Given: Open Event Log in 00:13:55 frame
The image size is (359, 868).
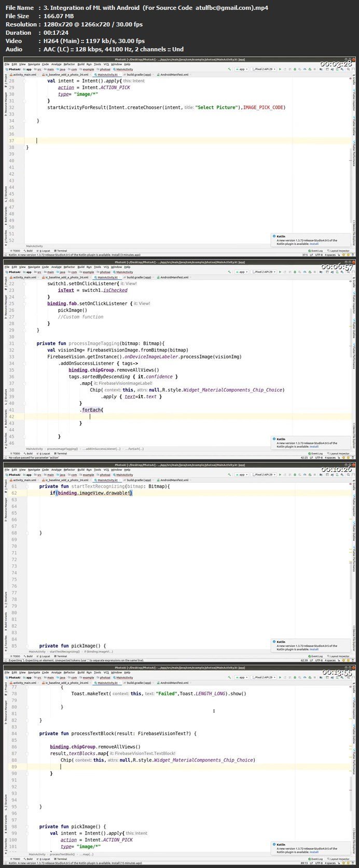Looking at the screenshot, I should click(316, 859).
